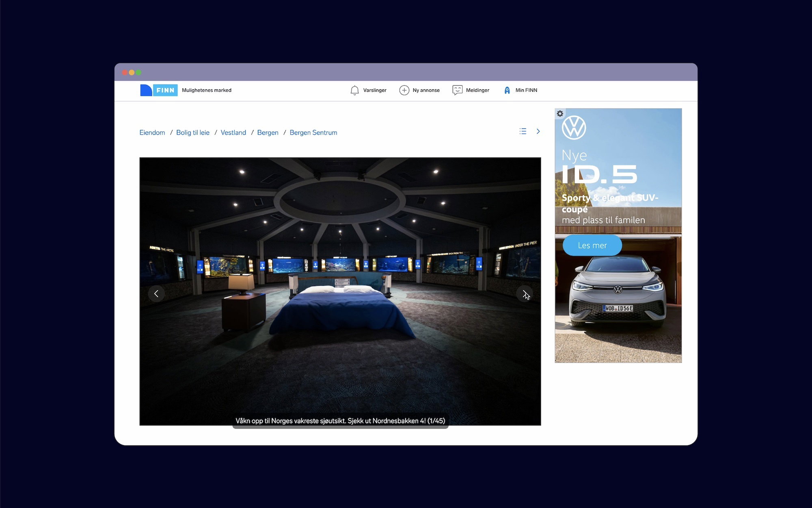Click the Les mer button

click(592, 245)
